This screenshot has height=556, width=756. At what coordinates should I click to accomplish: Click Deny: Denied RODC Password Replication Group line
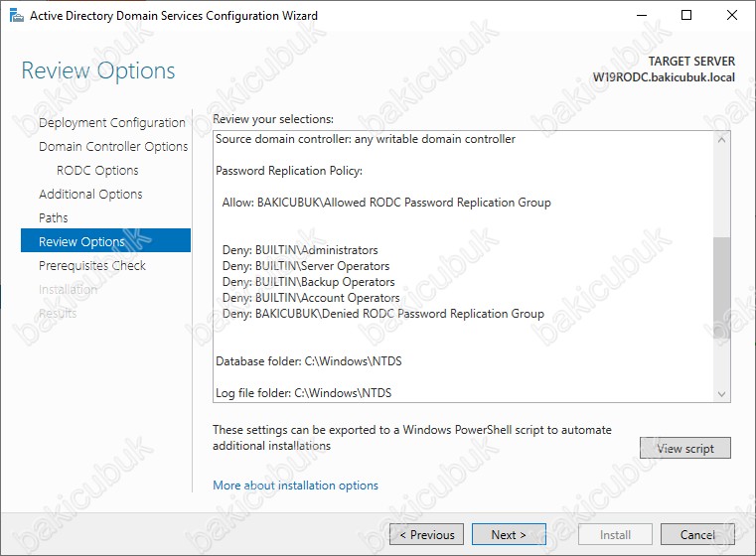[382, 314]
